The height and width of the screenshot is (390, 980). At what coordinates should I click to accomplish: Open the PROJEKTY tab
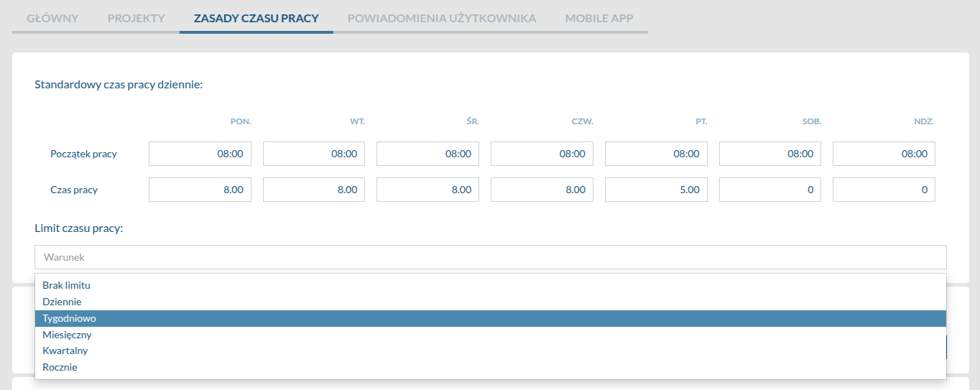136,19
